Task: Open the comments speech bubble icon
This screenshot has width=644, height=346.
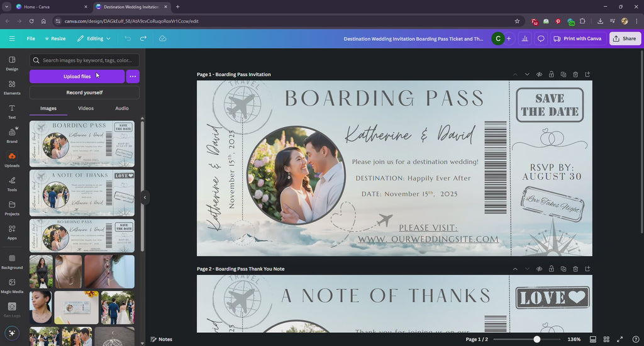Action: 540,38
